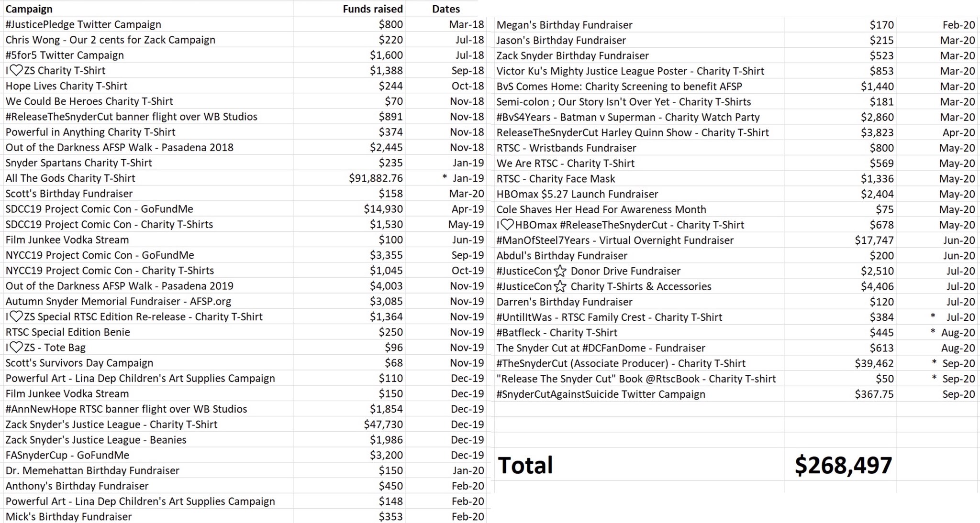
Task: Select Zack Snyder's Justice League - Beanies cell
Action: (x=96, y=440)
